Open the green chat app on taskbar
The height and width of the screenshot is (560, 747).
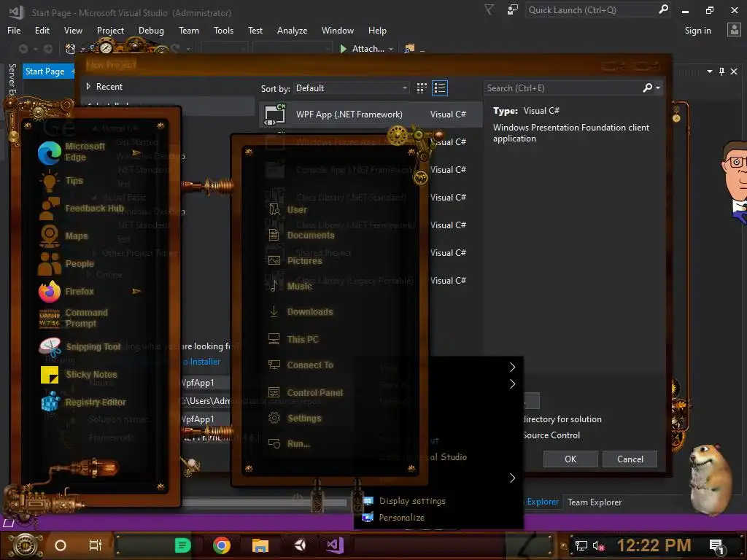[182, 545]
